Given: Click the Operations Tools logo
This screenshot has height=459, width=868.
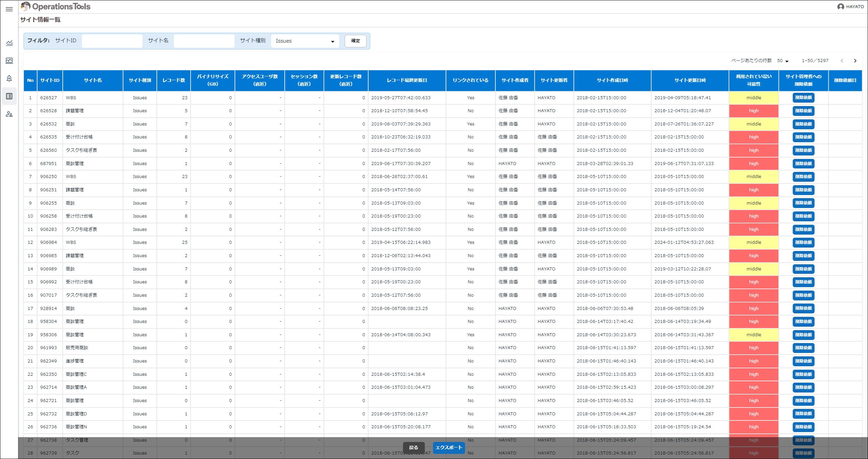Looking at the screenshot, I should coord(56,6).
